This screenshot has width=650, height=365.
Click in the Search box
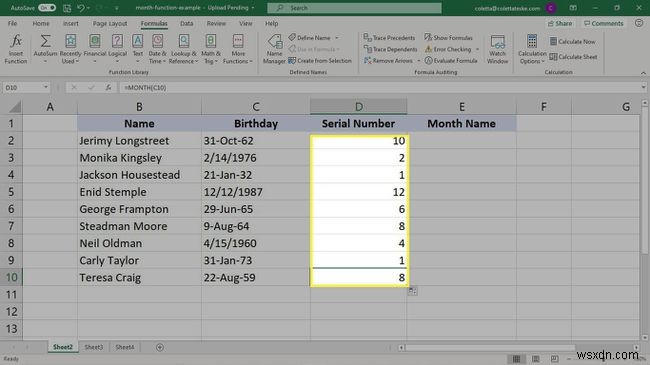(354, 8)
